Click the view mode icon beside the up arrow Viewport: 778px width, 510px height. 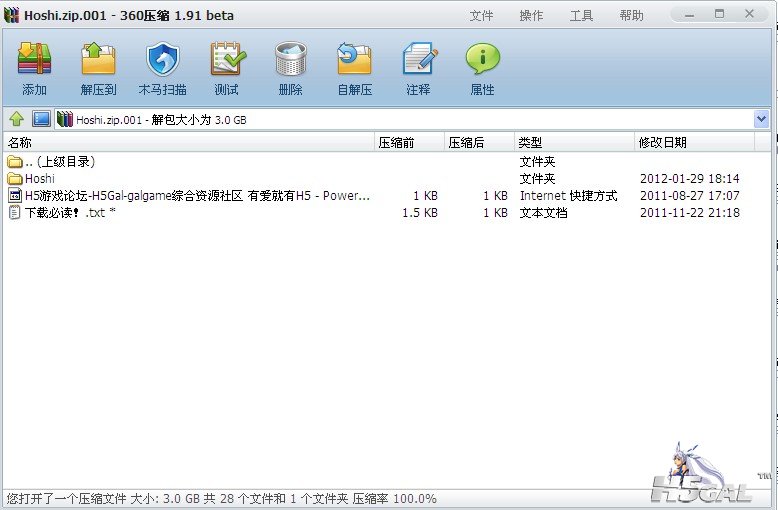click(41, 120)
